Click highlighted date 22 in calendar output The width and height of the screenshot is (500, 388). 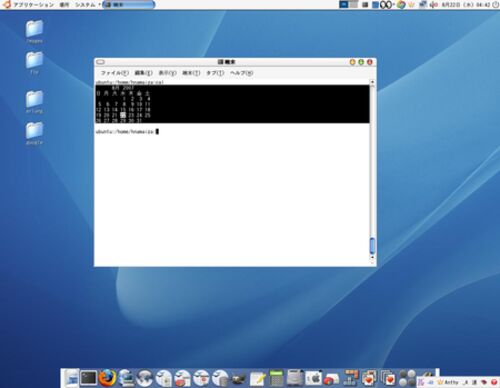point(123,115)
